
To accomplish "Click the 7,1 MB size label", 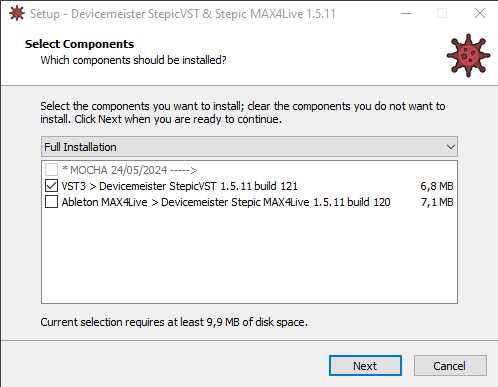I will coord(437,202).
